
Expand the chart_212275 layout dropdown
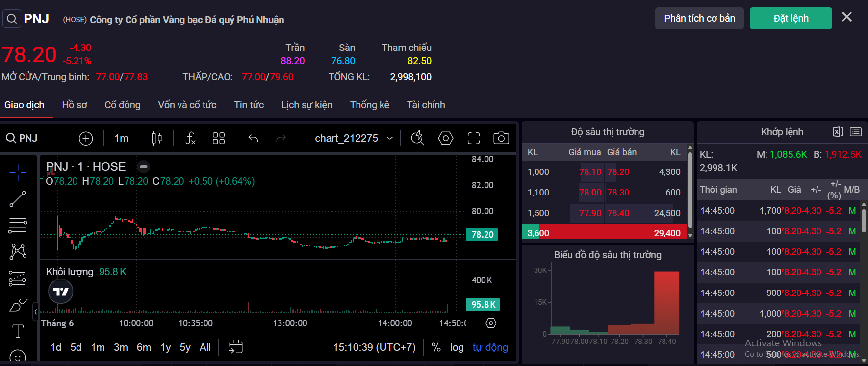[x=354, y=138]
